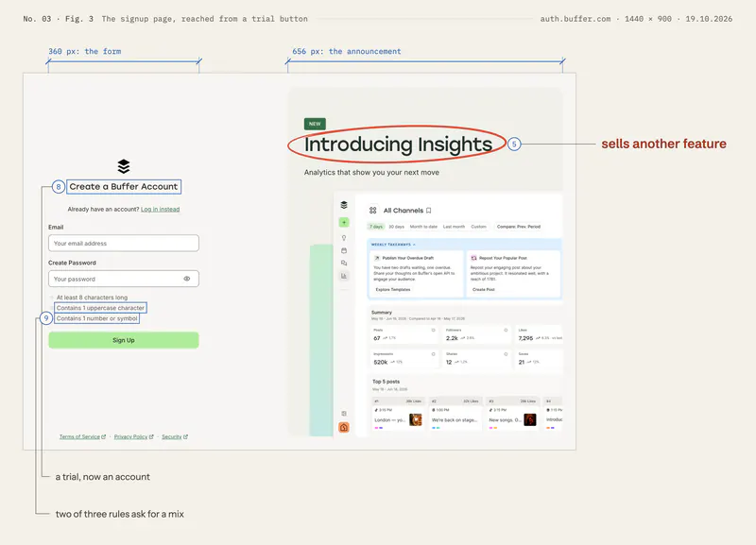
Task: Click the 21 saves value
Action: (522, 362)
